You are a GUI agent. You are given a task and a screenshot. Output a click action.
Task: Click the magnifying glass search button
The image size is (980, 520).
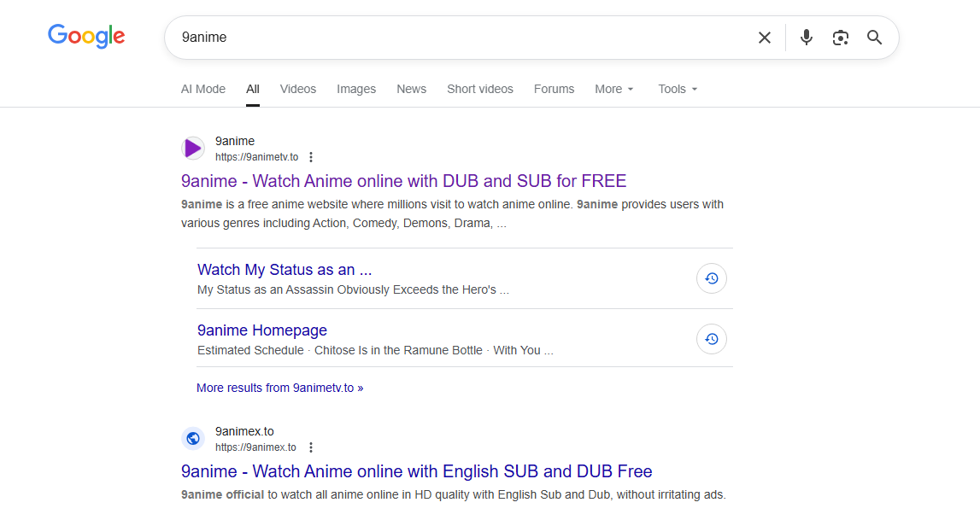pyautogui.click(x=874, y=38)
